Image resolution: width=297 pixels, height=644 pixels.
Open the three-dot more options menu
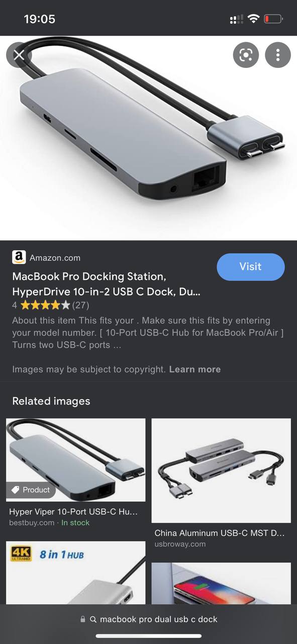click(x=278, y=55)
